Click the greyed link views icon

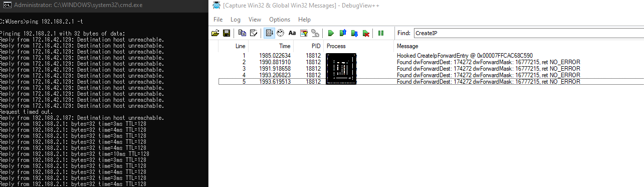[x=315, y=33]
